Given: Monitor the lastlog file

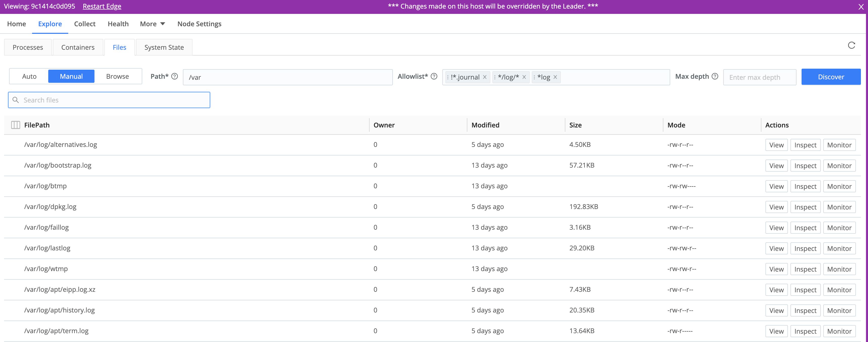Looking at the screenshot, I should (839, 248).
